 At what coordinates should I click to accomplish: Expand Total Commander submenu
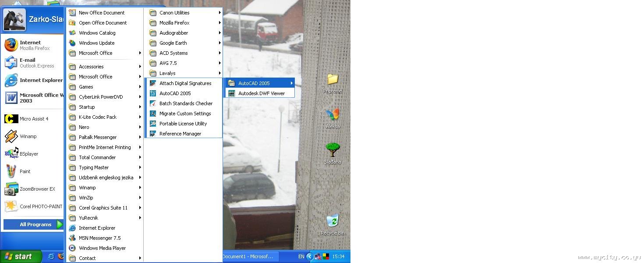[x=105, y=157]
